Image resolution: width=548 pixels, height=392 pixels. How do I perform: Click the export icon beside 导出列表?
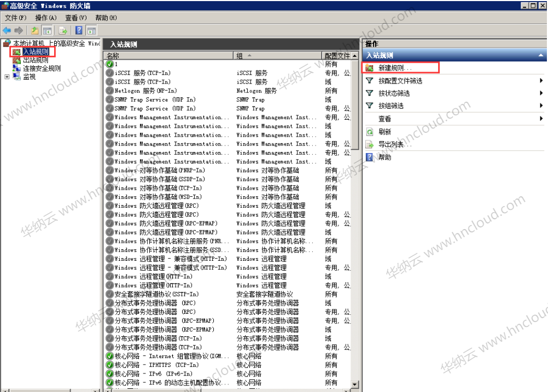point(369,144)
